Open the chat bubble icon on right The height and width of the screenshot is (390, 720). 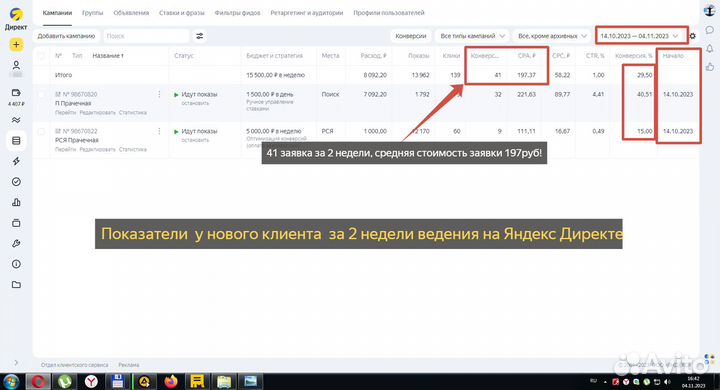tap(709, 30)
